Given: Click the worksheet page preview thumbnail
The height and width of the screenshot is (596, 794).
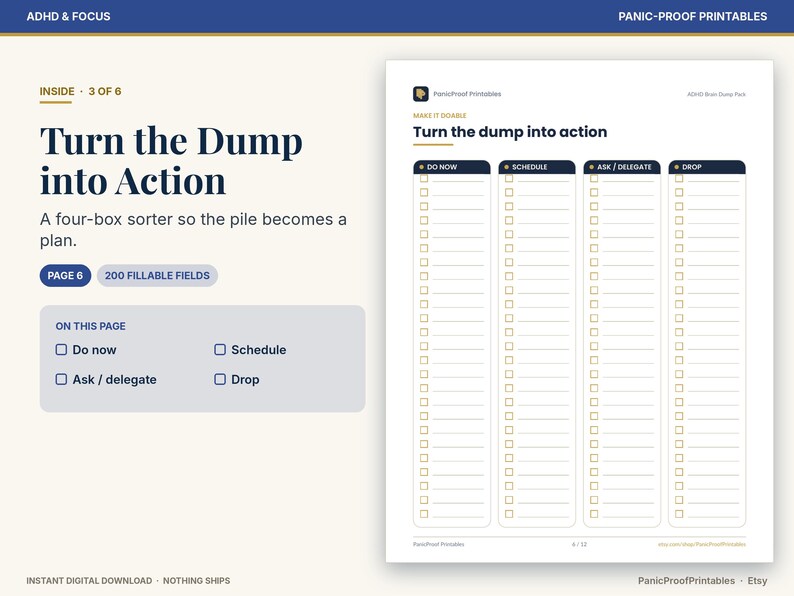Looking at the screenshot, I should click(579, 311).
